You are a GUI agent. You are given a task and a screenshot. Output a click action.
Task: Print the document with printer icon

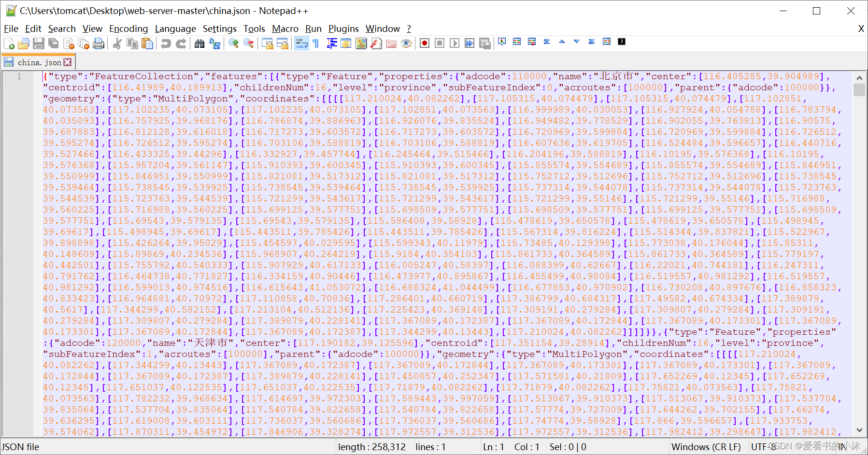tap(99, 43)
